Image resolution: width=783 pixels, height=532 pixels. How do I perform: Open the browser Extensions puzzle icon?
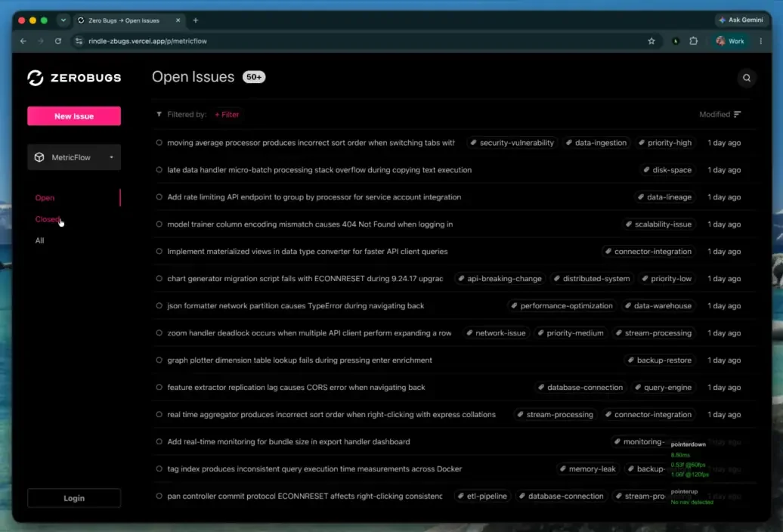coord(694,41)
